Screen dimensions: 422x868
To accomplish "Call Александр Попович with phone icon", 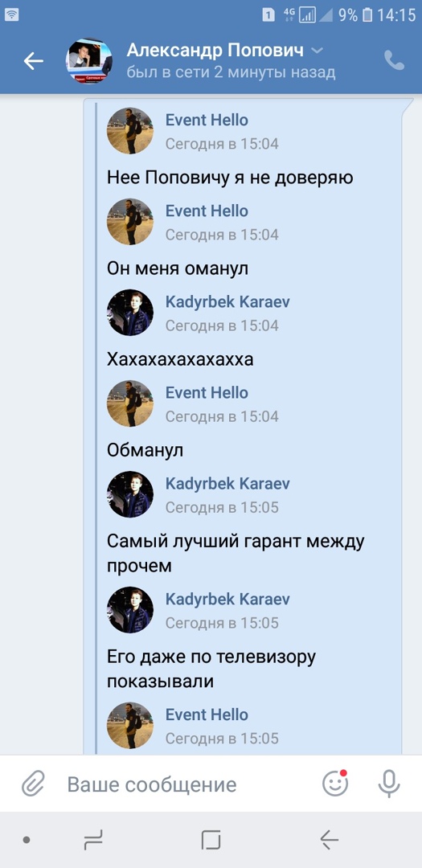I will coord(395,60).
